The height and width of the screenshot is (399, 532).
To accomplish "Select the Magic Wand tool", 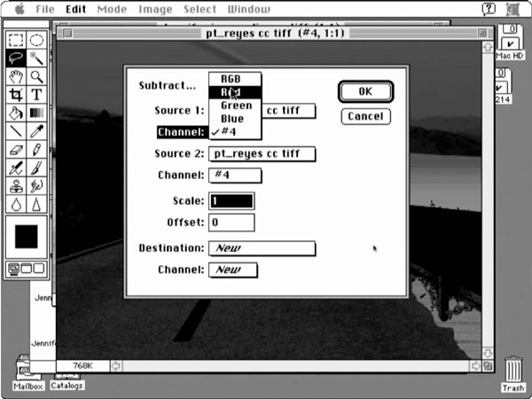I will [x=37, y=58].
